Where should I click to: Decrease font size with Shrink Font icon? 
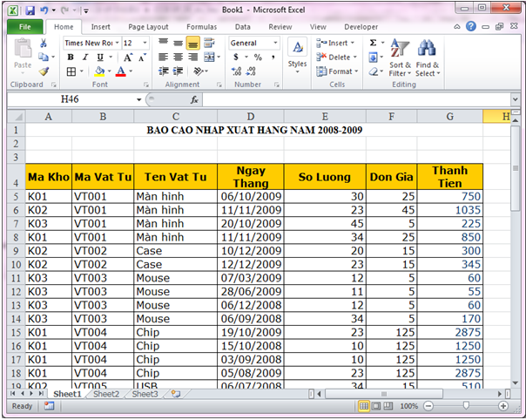click(142, 58)
